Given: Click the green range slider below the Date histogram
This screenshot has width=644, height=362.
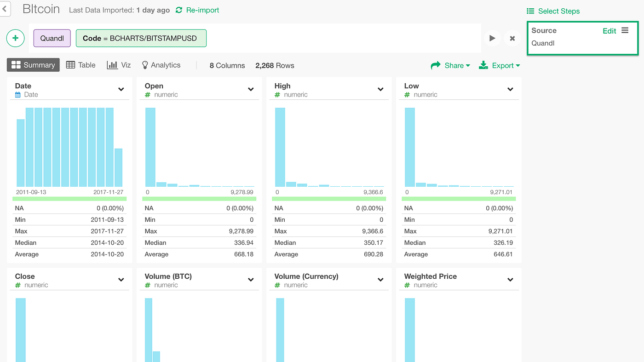Looking at the screenshot, I should (69, 198).
